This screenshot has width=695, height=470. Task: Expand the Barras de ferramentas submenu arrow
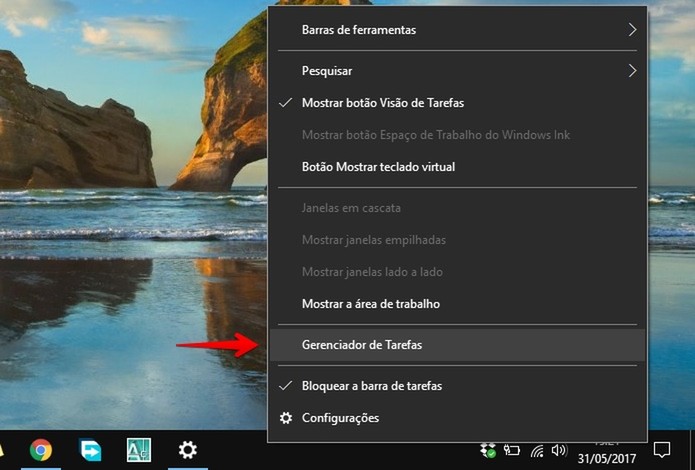[633, 30]
